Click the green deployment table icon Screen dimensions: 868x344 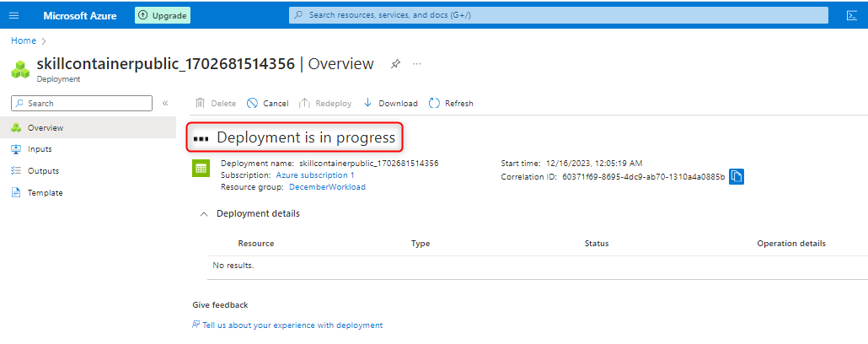(x=201, y=169)
